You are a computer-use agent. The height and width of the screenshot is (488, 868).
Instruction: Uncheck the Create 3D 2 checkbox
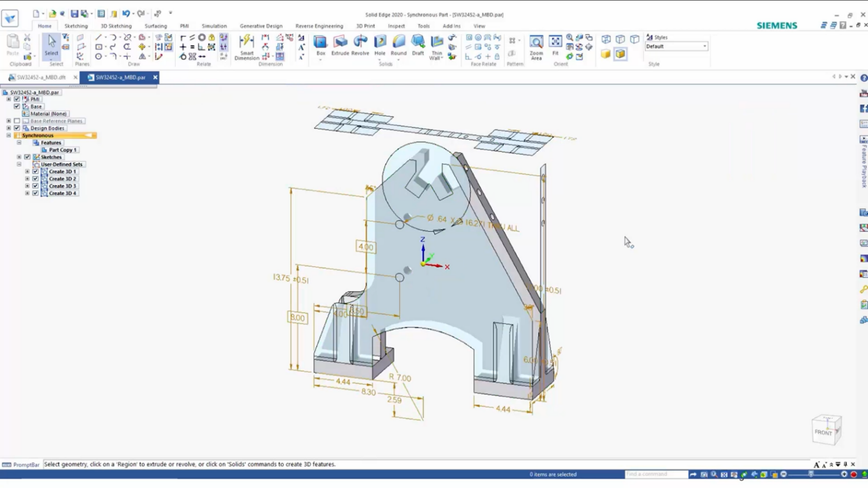[36, 178]
